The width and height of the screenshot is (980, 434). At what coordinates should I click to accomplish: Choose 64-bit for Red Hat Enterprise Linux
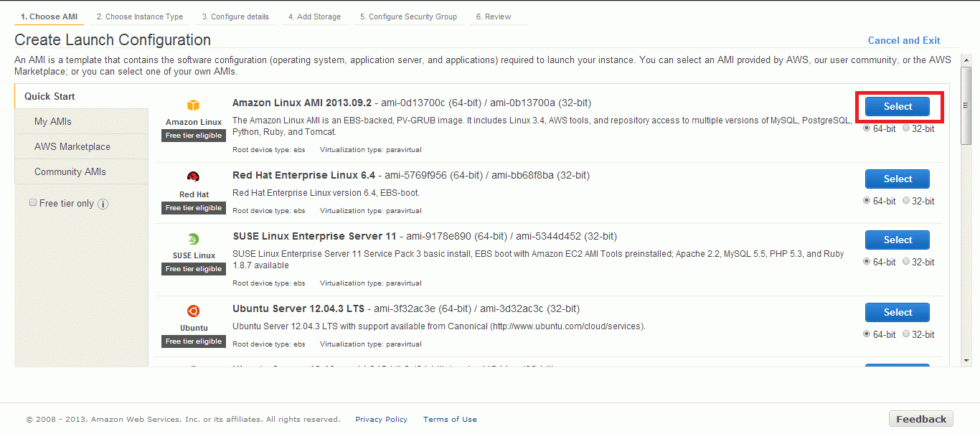[x=867, y=201]
